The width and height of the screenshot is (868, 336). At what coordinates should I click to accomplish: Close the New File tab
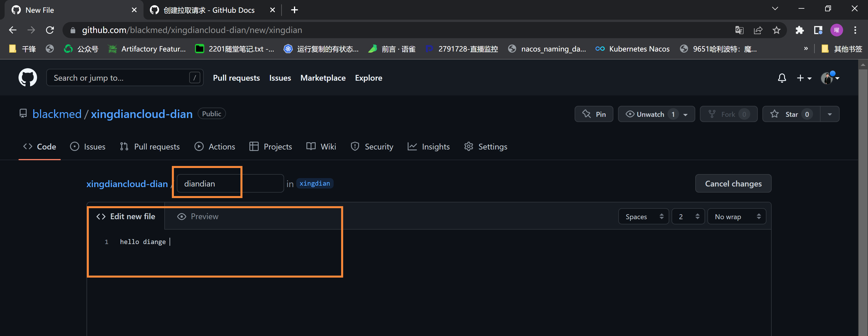tap(134, 10)
